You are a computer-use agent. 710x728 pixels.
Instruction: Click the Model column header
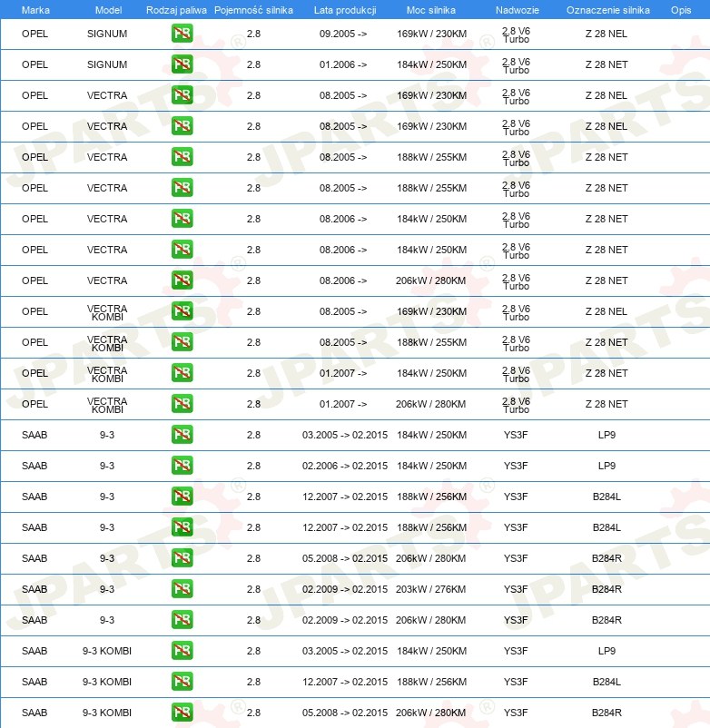click(107, 9)
